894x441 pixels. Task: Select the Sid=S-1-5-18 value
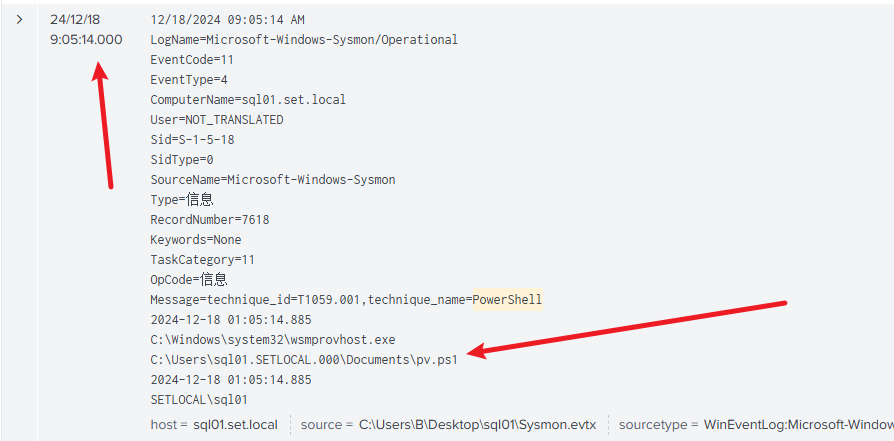click(x=192, y=140)
